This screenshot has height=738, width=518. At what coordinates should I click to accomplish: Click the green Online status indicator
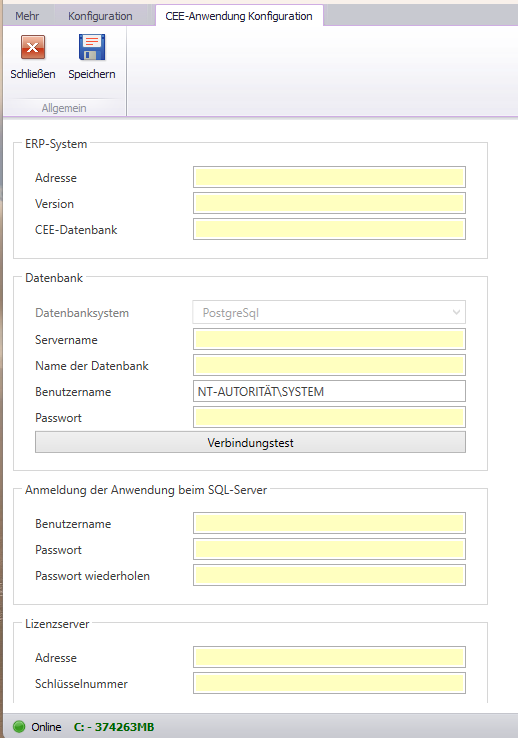tap(19, 726)
